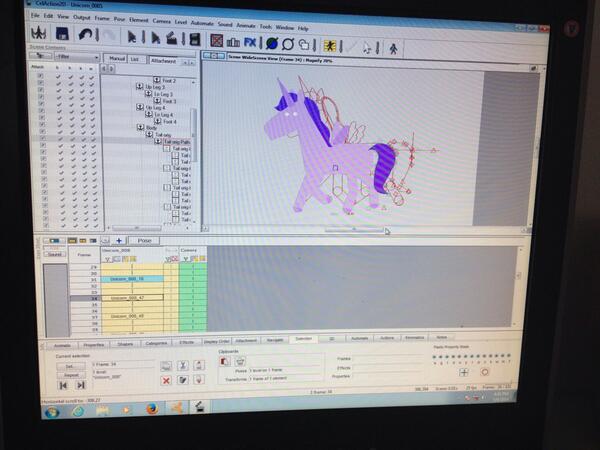The height and width of the screenshot is (450, 600).
Task: Click the clapperboard app icon in taskbar
Action: point(199,407)
